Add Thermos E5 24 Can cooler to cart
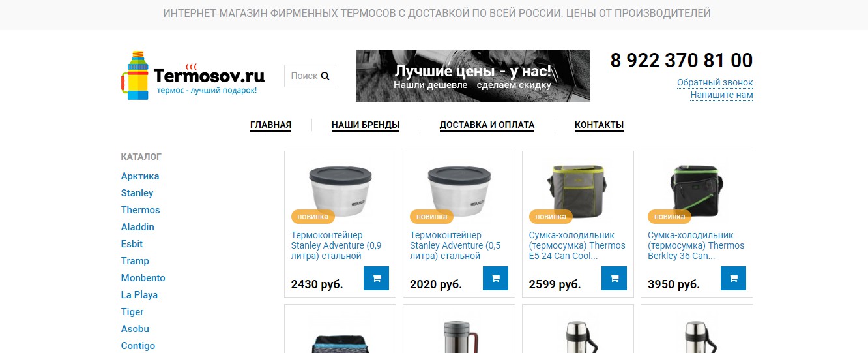 point(614,278)
